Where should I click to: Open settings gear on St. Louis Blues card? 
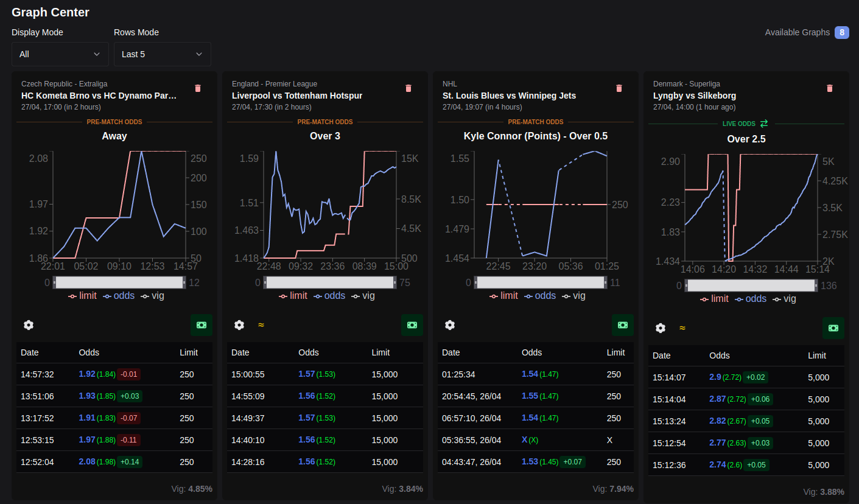tap(450, 325)
